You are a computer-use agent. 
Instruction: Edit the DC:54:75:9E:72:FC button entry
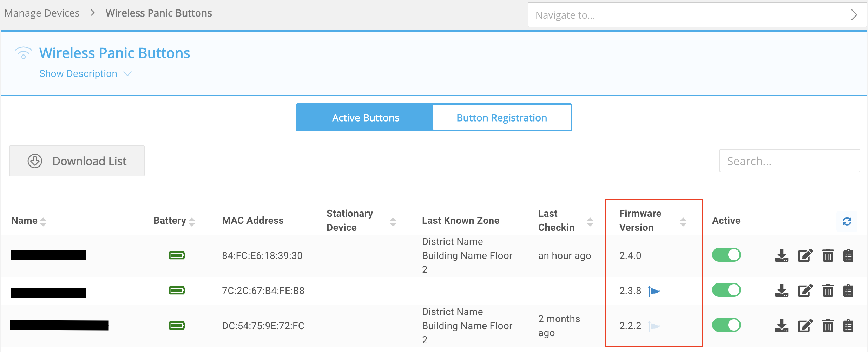click(805, 326)
